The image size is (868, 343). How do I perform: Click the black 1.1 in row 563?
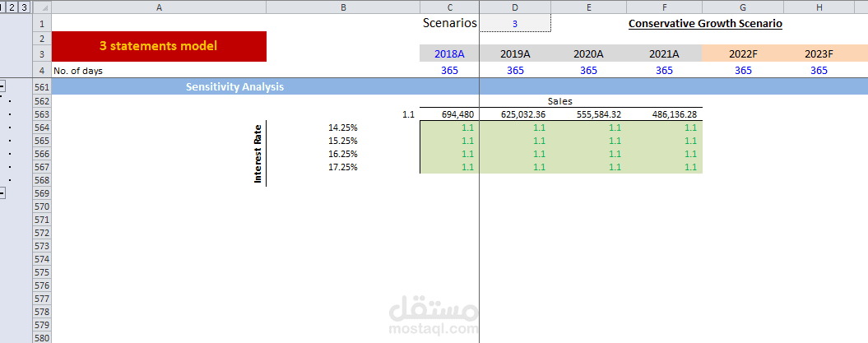pyautogui.click(x=409, y=114)
